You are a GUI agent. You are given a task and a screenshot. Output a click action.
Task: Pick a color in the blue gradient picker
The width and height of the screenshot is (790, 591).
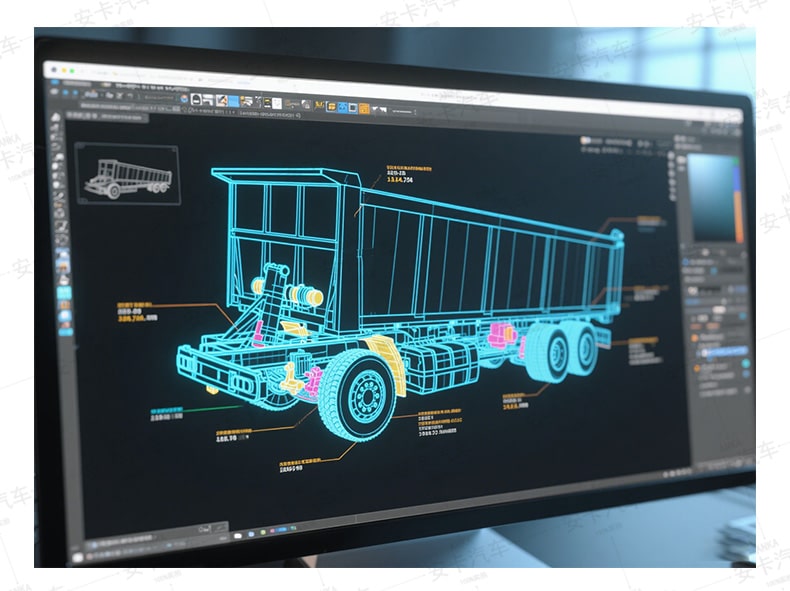(710, 198)
